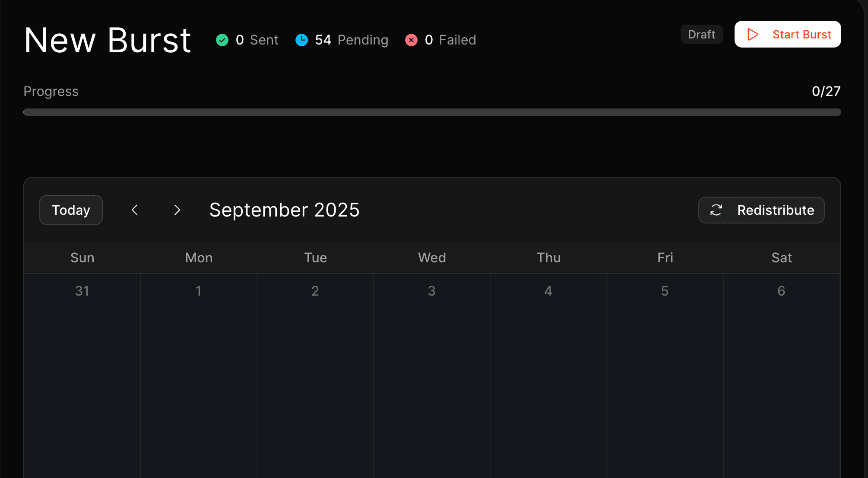
Task: Click the red Failed status icon
Action: [411, 40]
